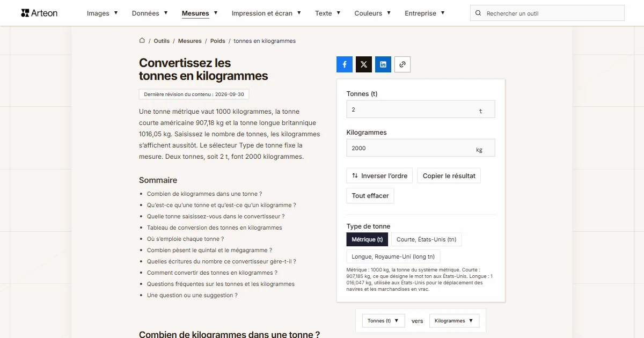Open Questions fréquentes summary link
Image resolution: width=644 pixels, height=338 pixels.
coord(221,284)
